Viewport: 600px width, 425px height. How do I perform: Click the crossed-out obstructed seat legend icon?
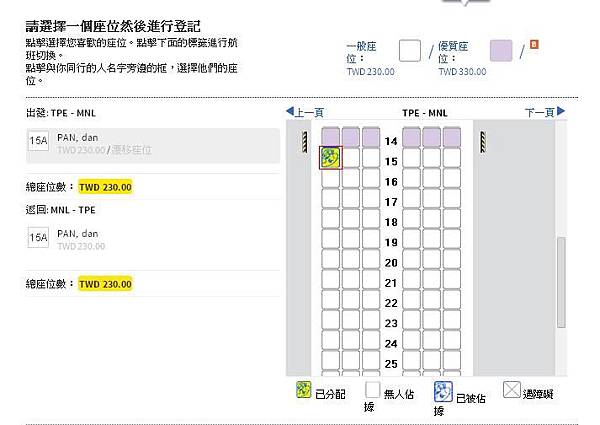pos(512,390)
